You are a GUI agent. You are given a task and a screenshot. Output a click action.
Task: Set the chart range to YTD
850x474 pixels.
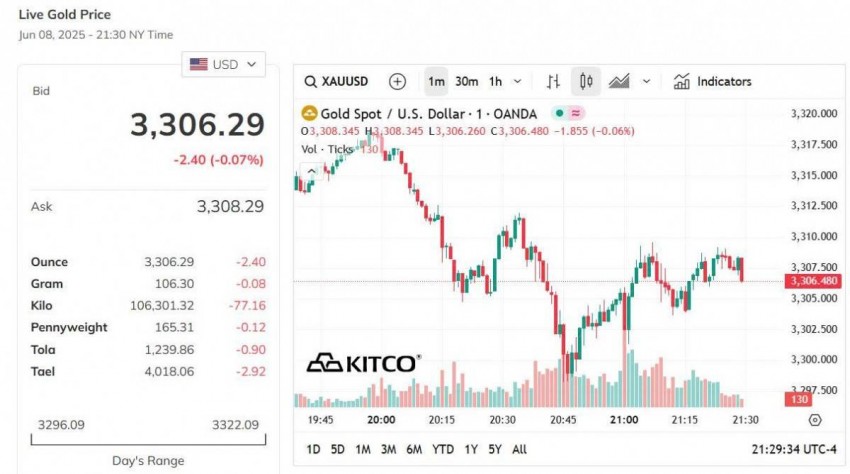442,449
